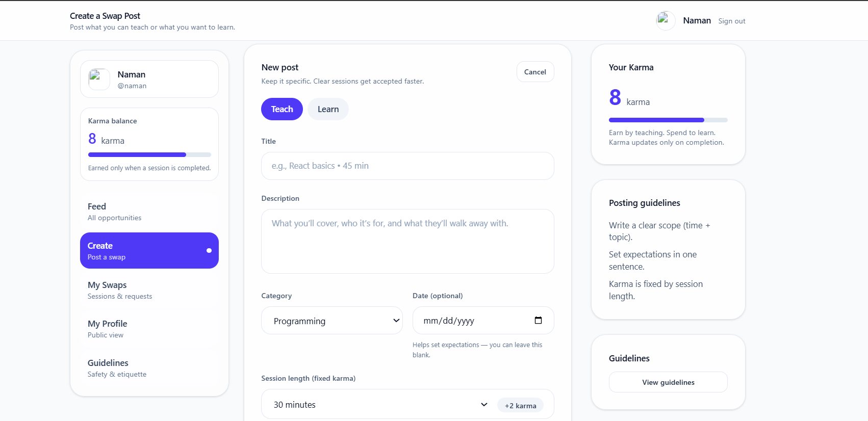Click the white dot indicator on Create item
Viewport: 868px width, 421px height.
pyautogui.click(x=209, y=250)
